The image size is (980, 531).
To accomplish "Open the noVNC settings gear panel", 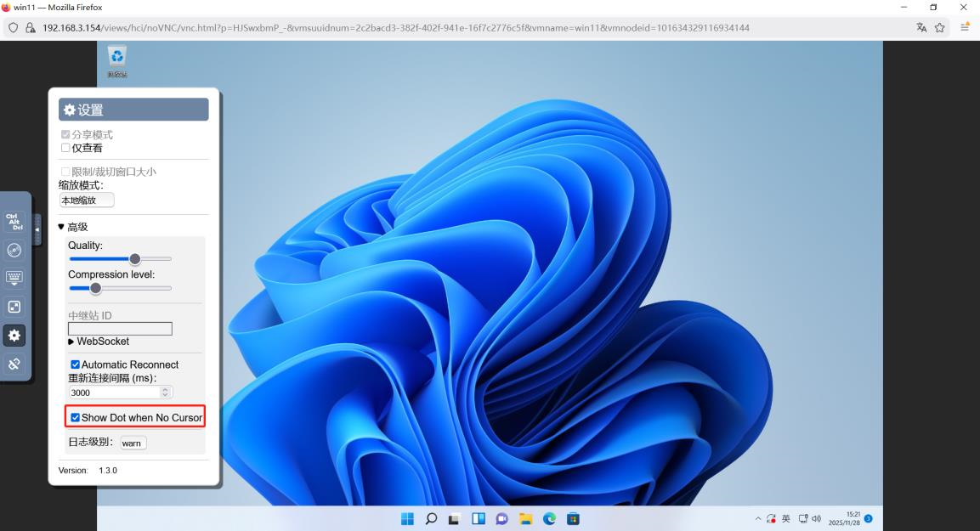I will 14,336.
